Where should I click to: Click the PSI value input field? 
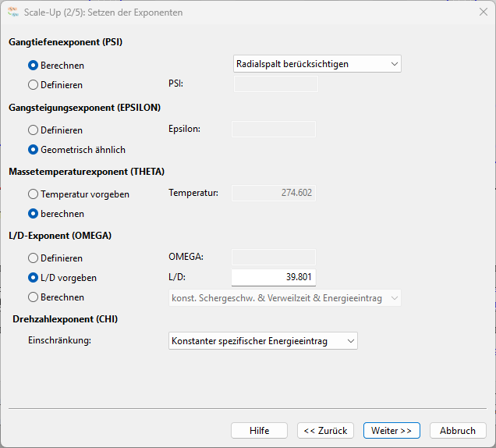click(276, 84)
